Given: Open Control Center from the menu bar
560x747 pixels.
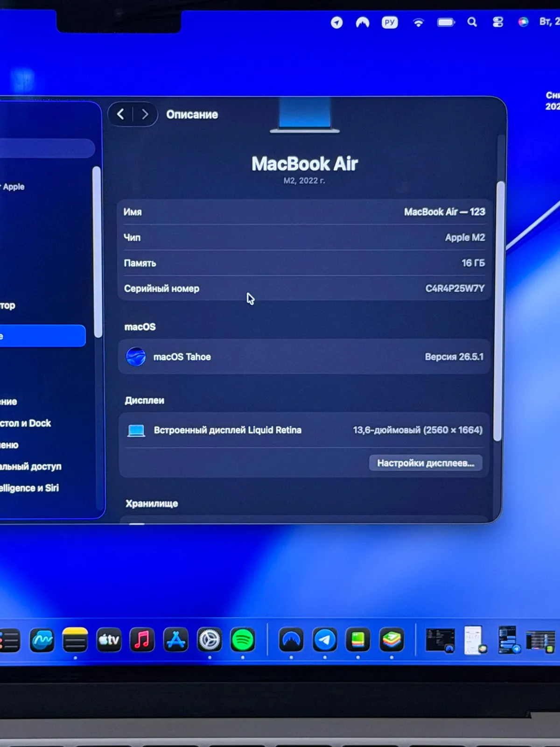Looking at the screenshot, I should pos(498,22).
